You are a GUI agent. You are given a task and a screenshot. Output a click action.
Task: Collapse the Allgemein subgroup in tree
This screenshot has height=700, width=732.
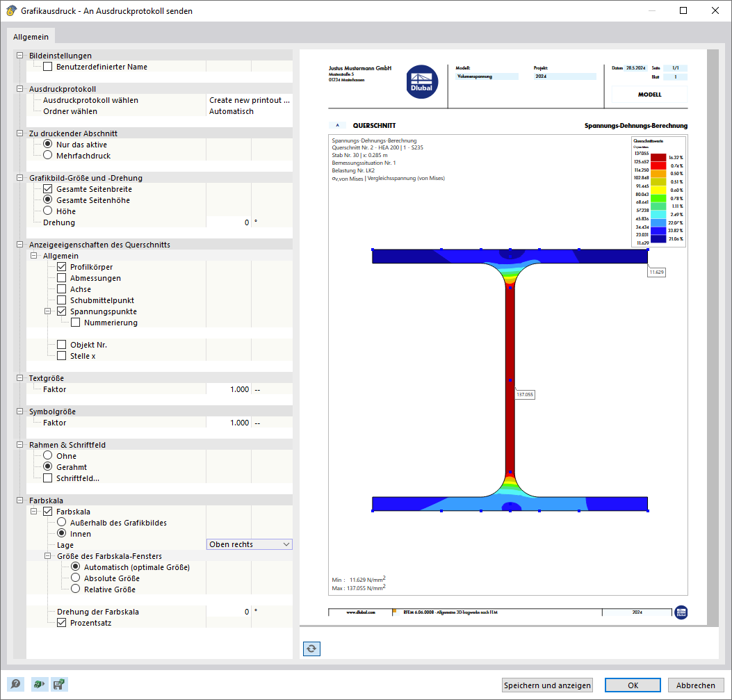pos(33,256)
